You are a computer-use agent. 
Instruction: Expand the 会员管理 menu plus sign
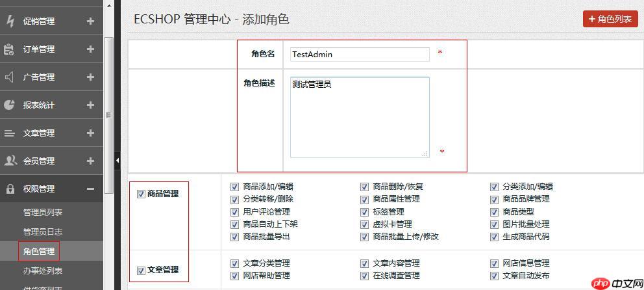point(91,161)
